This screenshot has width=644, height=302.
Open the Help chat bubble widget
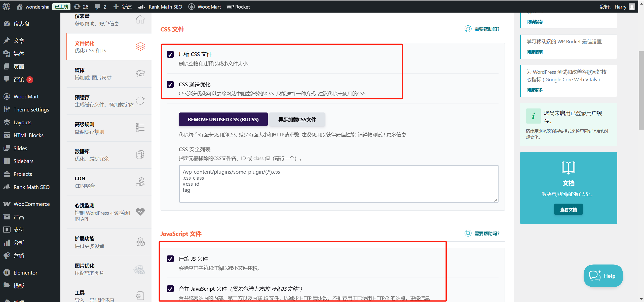click(603, 276)
